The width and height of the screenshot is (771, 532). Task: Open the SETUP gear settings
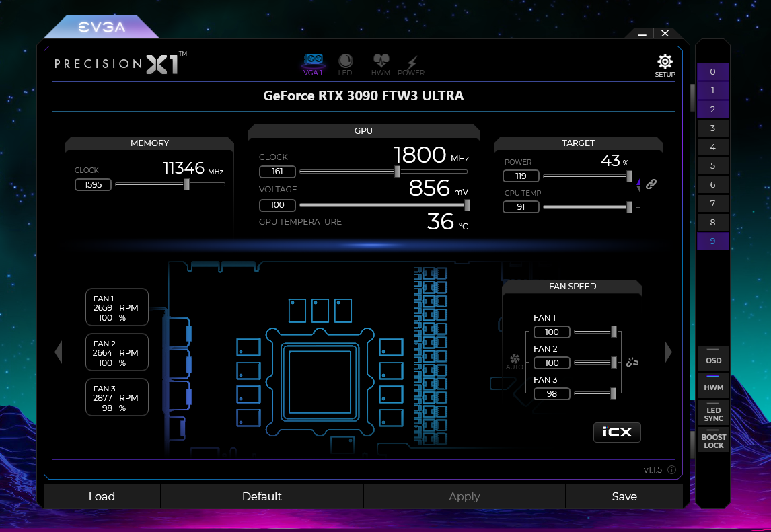pos(665,66)
